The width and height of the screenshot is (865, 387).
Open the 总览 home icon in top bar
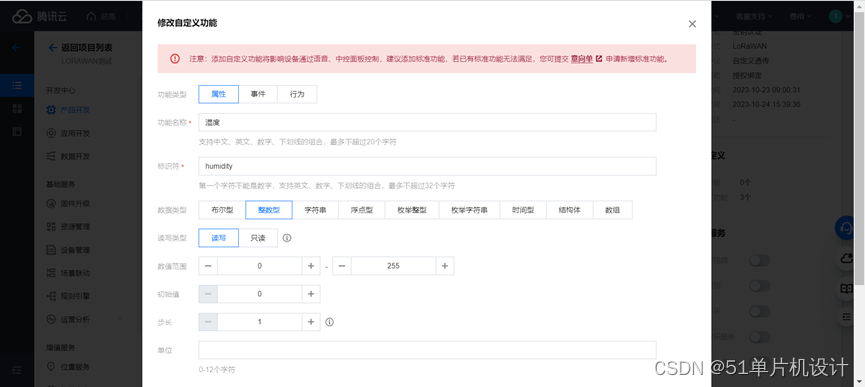pos(91,17)
